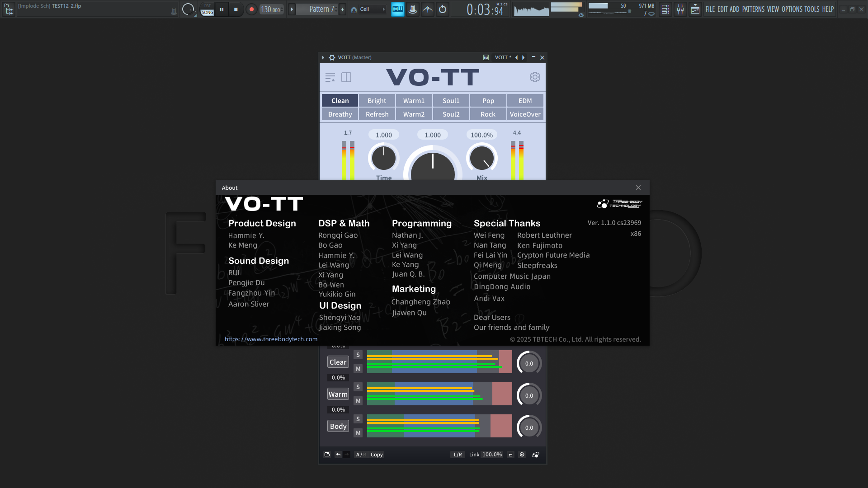Toggle FL Studio step edit keyboard icon
868x488 pixels.
(398, 9)
